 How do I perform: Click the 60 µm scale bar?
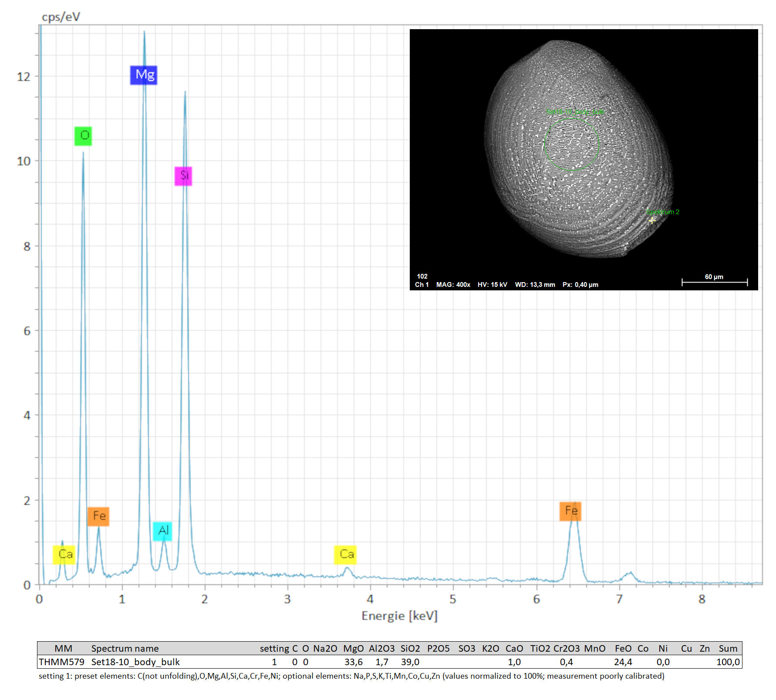click(714, 282)
